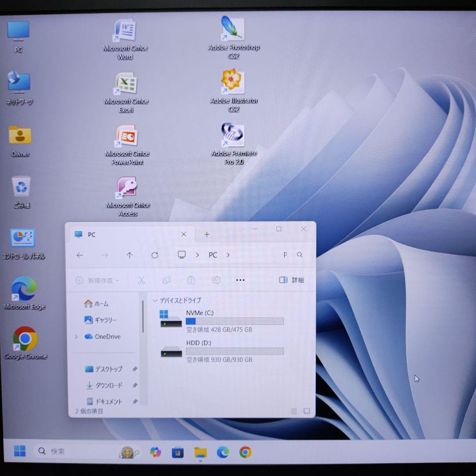Switch to large icons view in status bar
This screenshot has height=476, width=476.
click(307, 411)
